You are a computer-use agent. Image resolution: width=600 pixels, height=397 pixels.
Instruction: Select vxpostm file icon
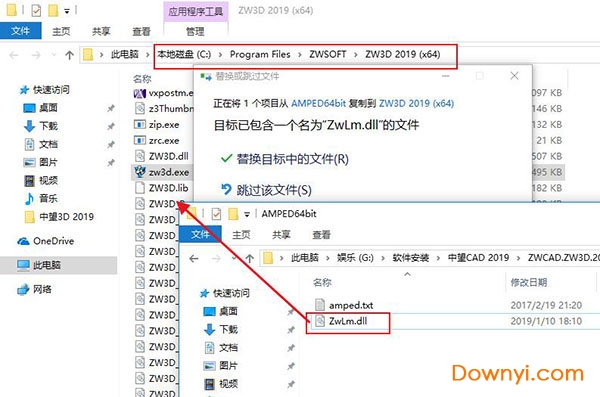(140, 93)
